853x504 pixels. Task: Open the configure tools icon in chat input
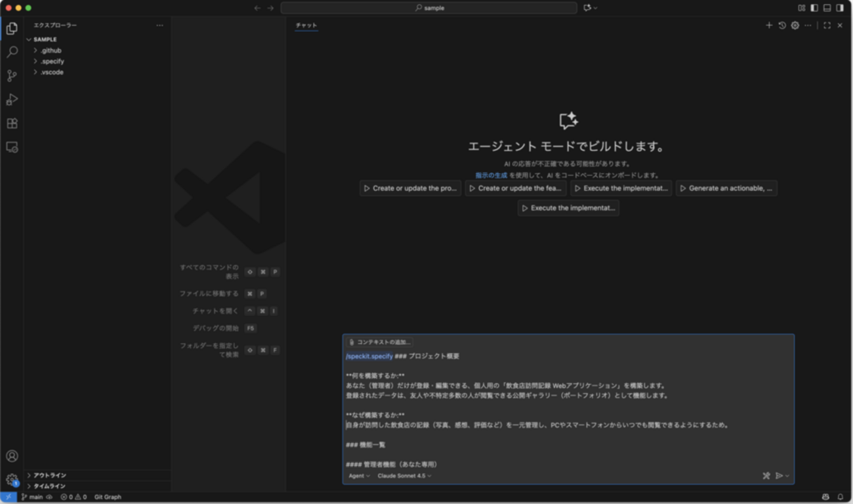(x=766, y=475)
